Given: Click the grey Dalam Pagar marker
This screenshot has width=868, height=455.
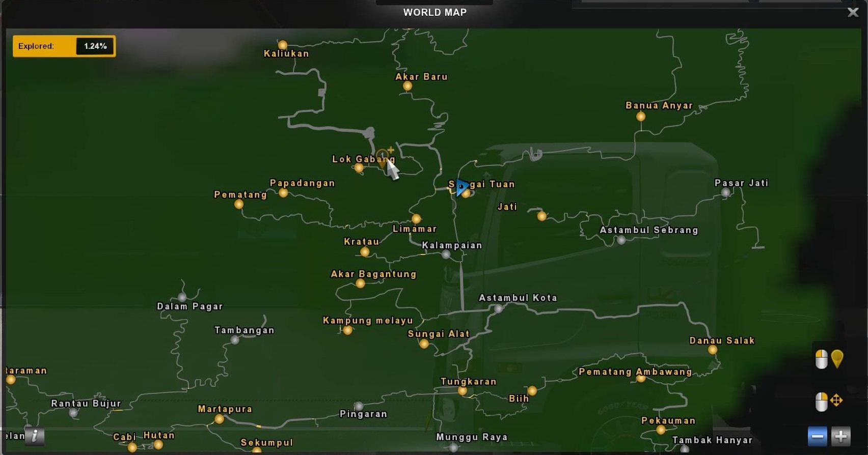Looking at the screenshot, I should tap(182, 297).
